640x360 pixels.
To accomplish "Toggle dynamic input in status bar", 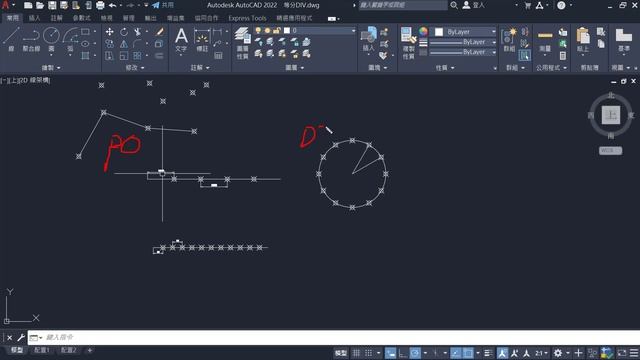I will point(391,353).
